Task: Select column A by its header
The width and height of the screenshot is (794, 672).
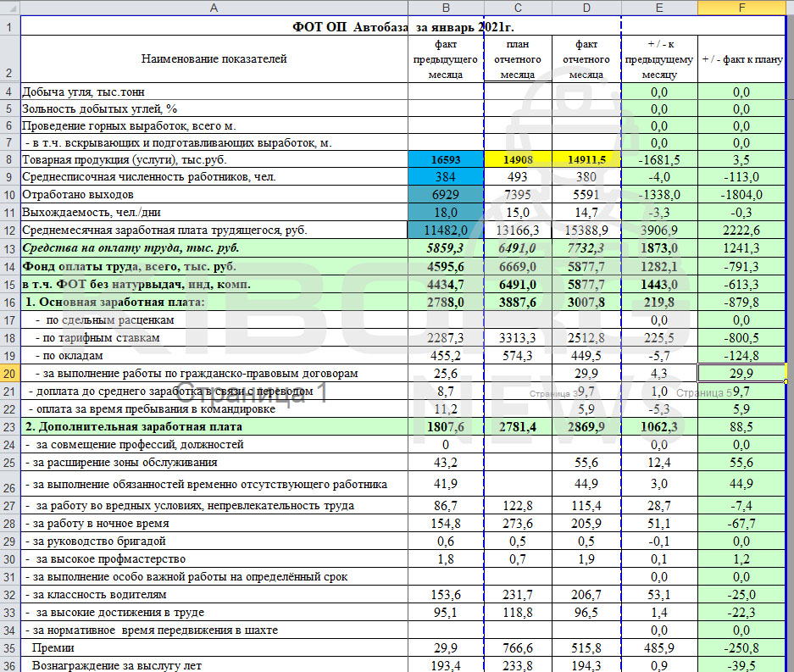Action: [214, 8]
